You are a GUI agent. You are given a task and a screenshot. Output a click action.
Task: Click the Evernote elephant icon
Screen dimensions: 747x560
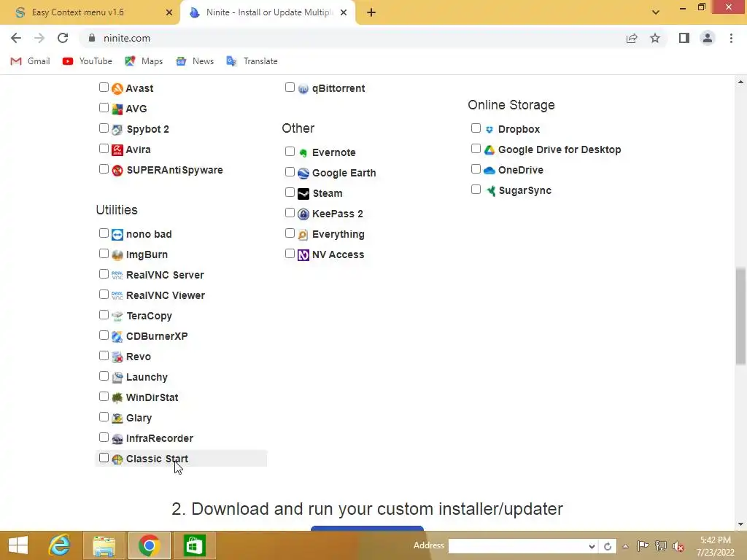click(303, 153)
